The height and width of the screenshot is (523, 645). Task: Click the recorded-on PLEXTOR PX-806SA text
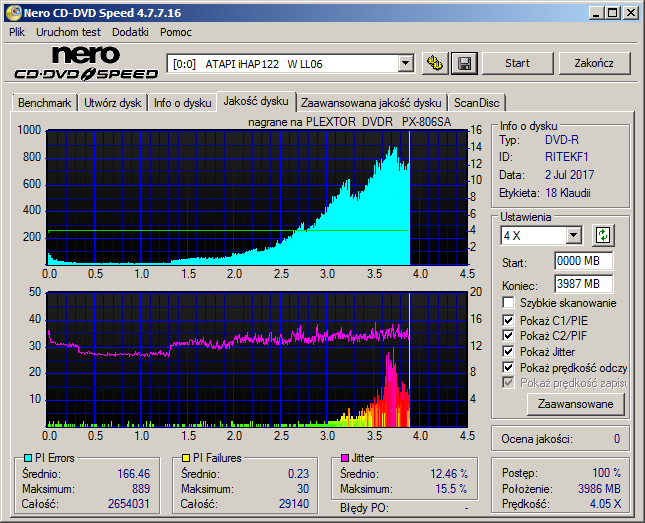click(x=350, y=122)
